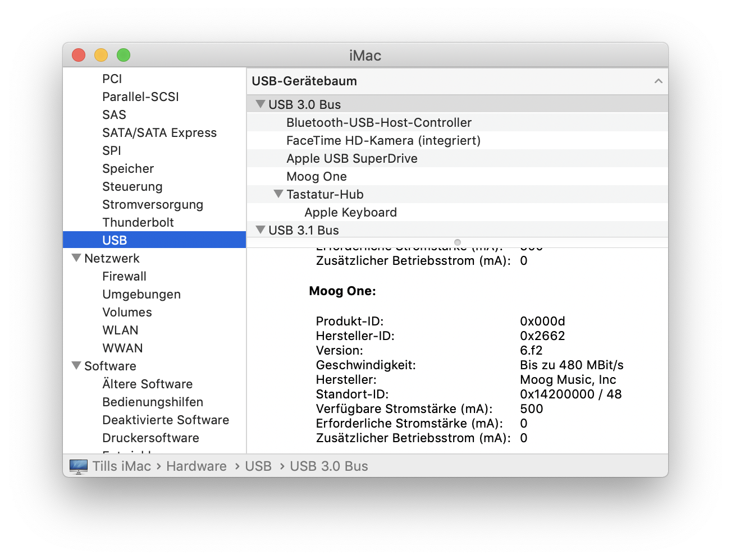Select the FaceTime HD-Kamera entry
The height and width of the screenshot is (560, 731).
[383, 140]
